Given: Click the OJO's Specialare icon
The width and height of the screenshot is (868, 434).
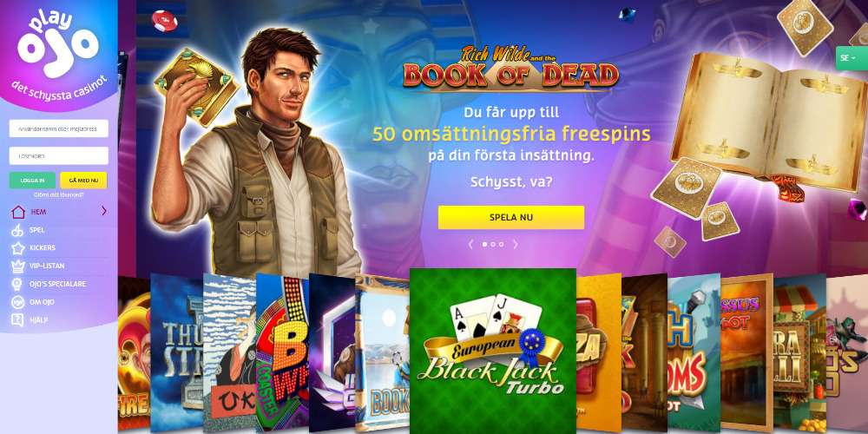Looking at the screenshot, I should pyautogui.click(x=18, y=284).
